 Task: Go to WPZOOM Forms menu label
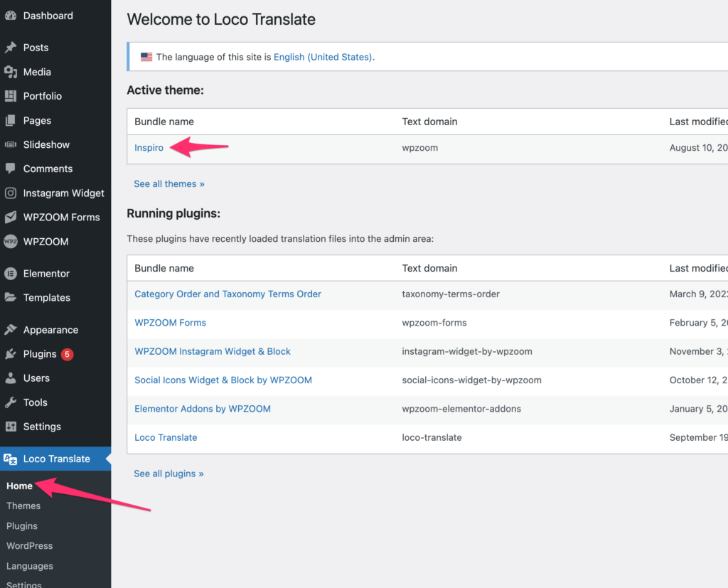pyautogui.click(x=62, y=218)
